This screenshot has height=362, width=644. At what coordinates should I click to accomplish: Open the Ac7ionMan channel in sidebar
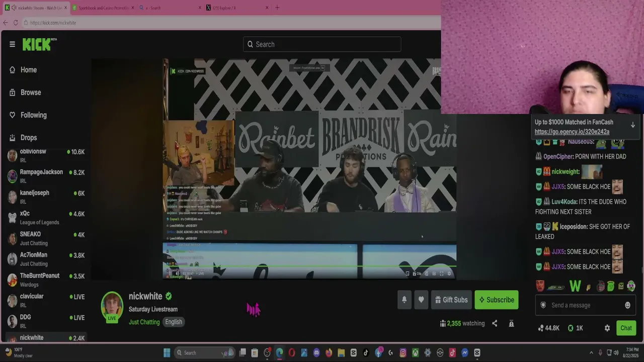pyautogui.click(x=46, y=259)
